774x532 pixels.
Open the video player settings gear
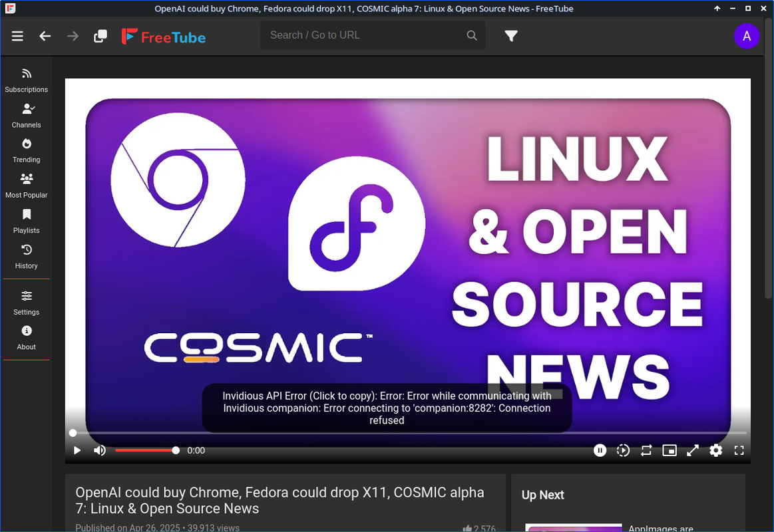click(715, 450)
